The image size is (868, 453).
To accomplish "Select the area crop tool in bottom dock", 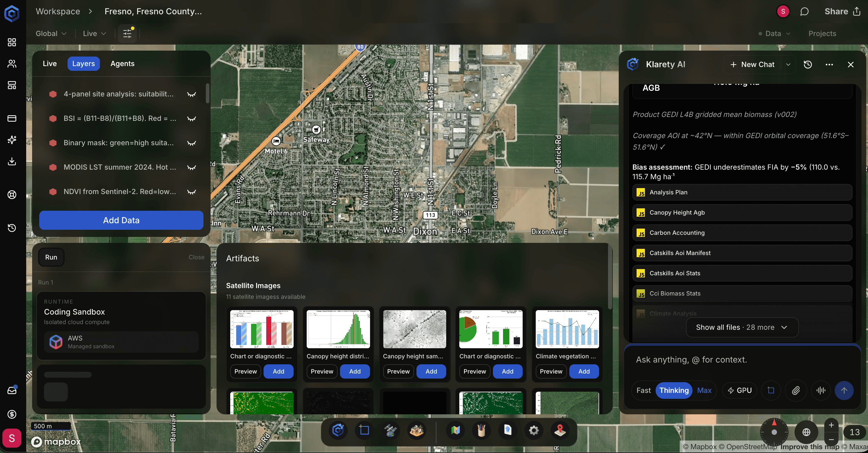I will 364,430.
